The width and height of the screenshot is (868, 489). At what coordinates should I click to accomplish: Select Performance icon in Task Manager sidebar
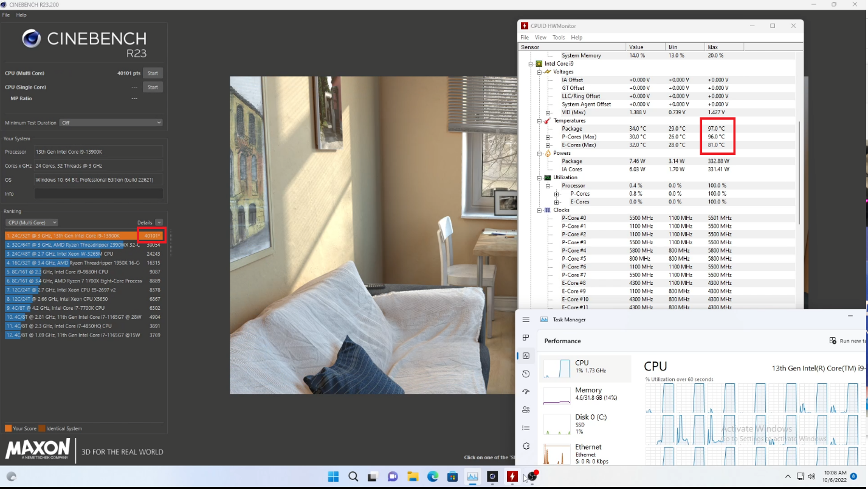[526, 356]
